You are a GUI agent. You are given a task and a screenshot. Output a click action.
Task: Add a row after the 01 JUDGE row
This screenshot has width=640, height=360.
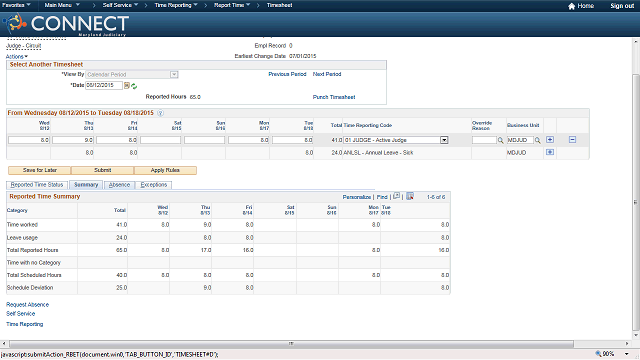click(550, 140)
